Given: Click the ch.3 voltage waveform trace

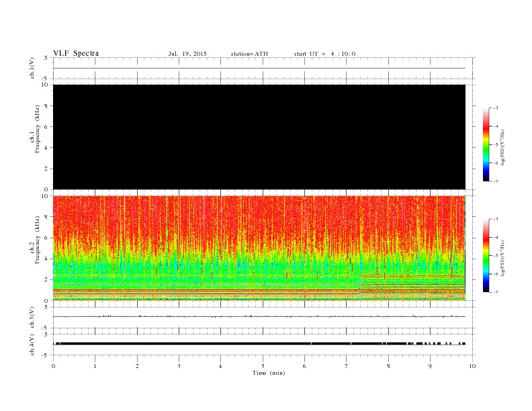Looking at the screenshot, I should click(x=259, y=316).
